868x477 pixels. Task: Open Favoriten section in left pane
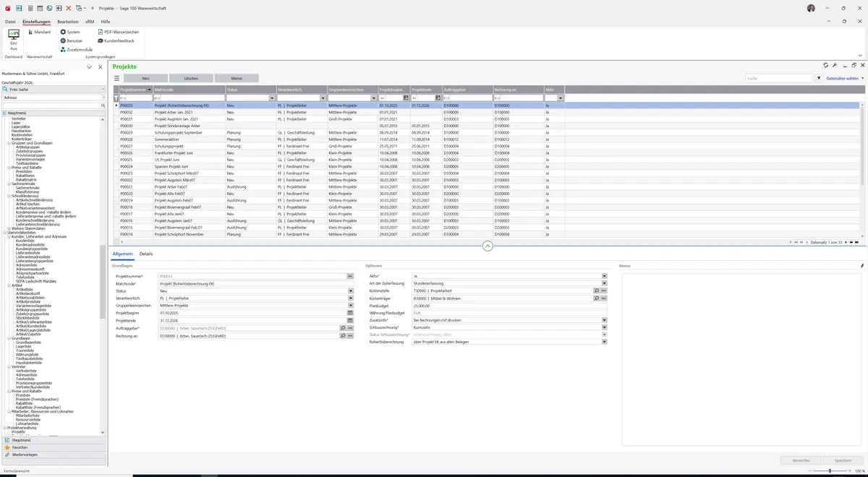[x=54, y=447]
